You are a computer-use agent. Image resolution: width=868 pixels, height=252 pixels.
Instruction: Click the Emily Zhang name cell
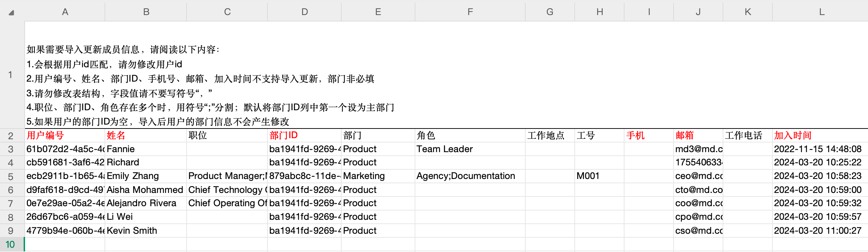click(x=145, y=176)
